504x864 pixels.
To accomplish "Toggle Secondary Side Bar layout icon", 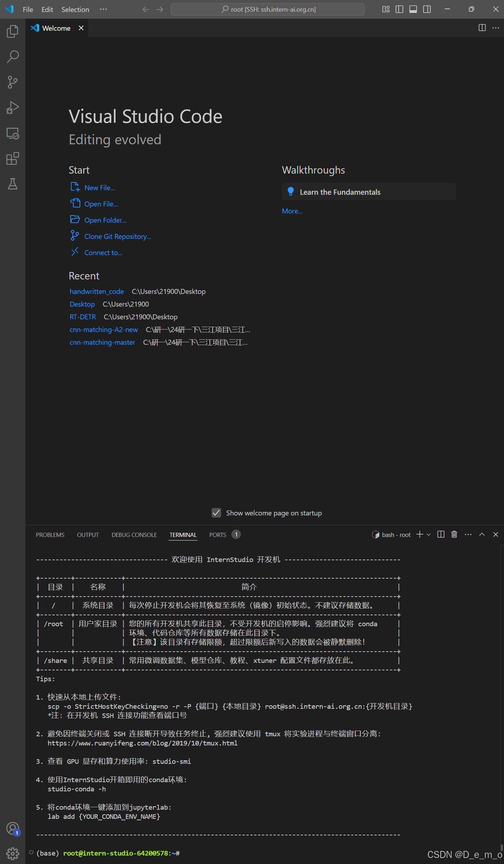I will click(427, 9).
